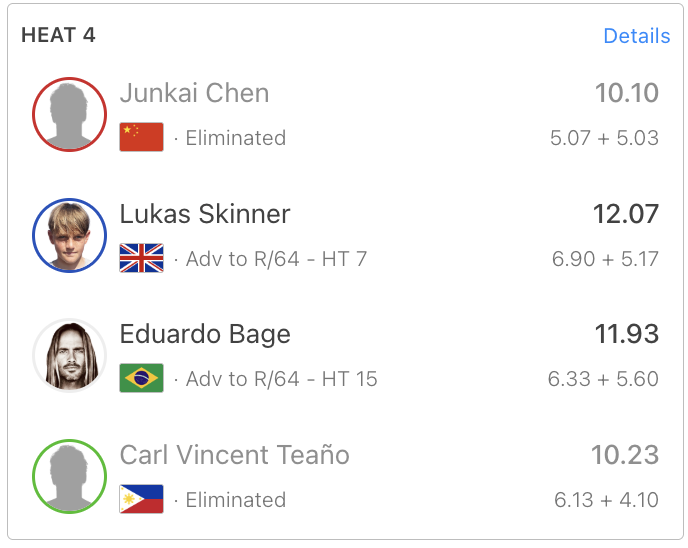Screen dimensions: 688x548
Task: Click the Philippines flag icon
Action: click(x=141, y=500)
